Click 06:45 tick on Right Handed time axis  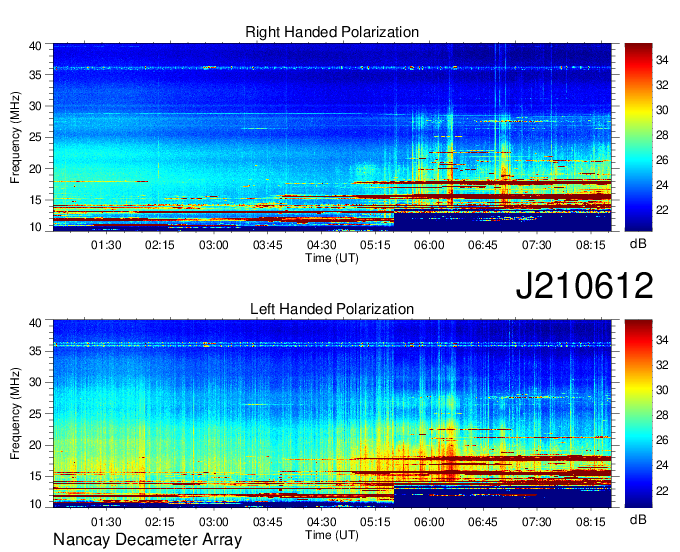pyautogui.click(x=483, y=245)
